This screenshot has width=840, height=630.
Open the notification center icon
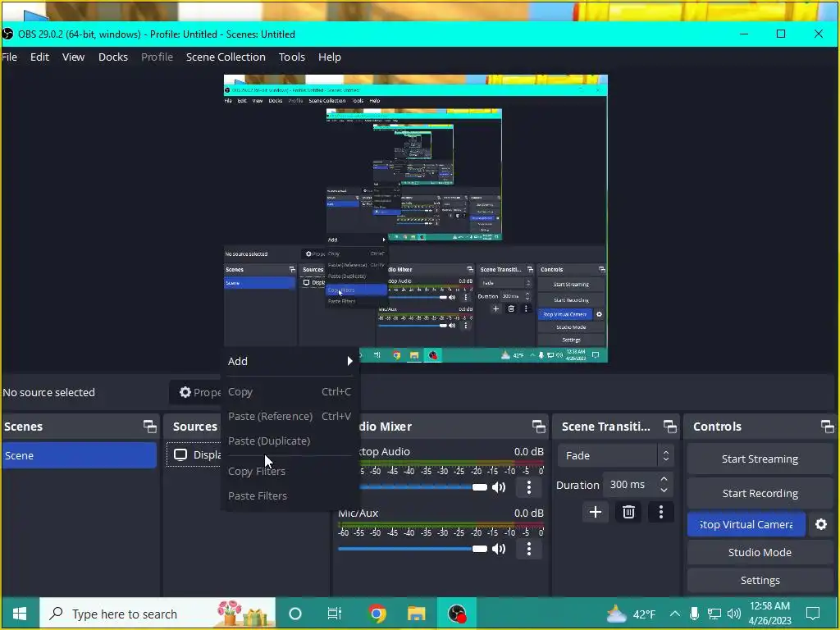[813, 614]
